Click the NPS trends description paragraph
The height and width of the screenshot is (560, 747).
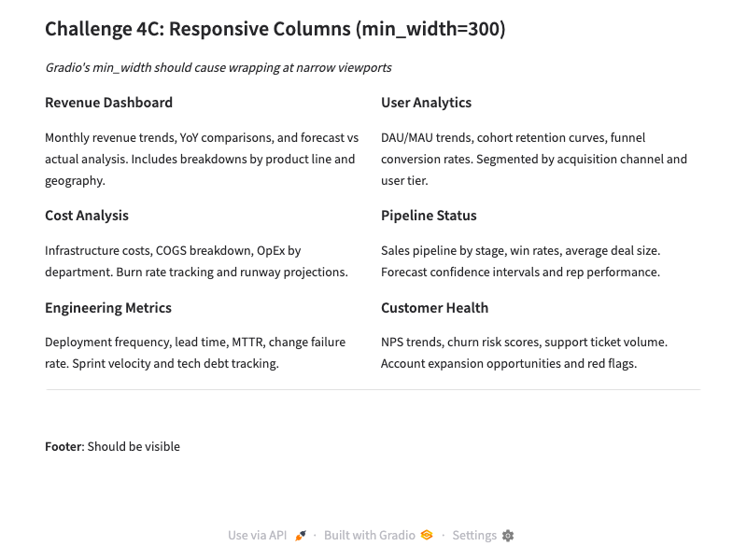click(524, 353)
